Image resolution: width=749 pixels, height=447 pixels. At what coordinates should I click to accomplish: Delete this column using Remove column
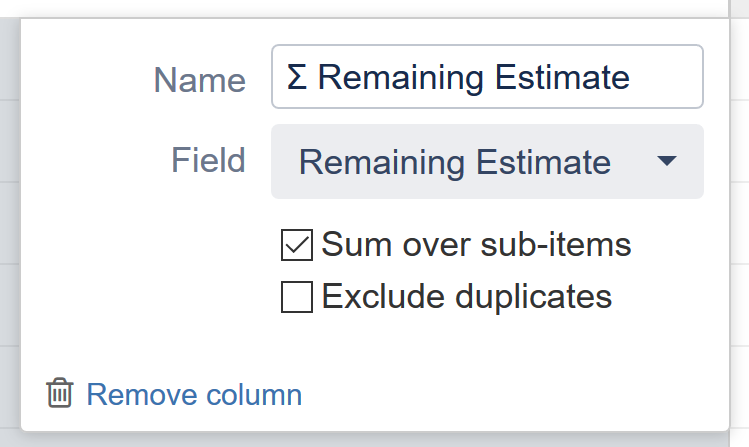coord(194,395)
